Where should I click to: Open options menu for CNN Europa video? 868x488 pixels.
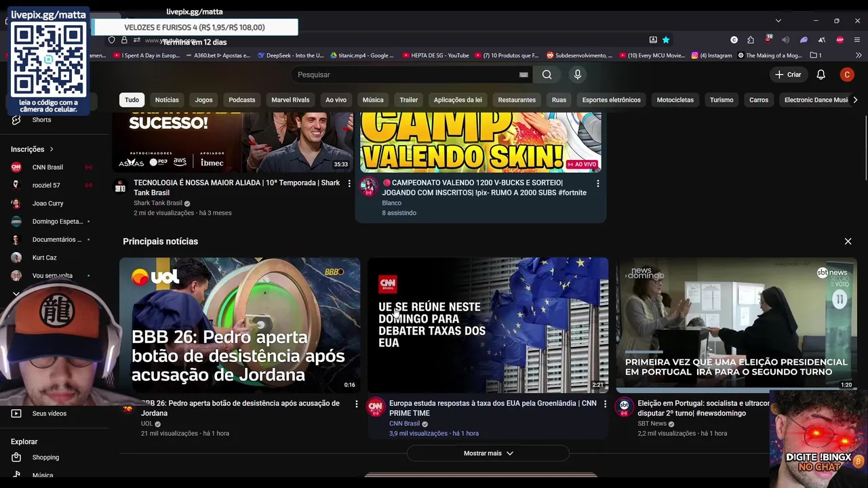(605, 404)
